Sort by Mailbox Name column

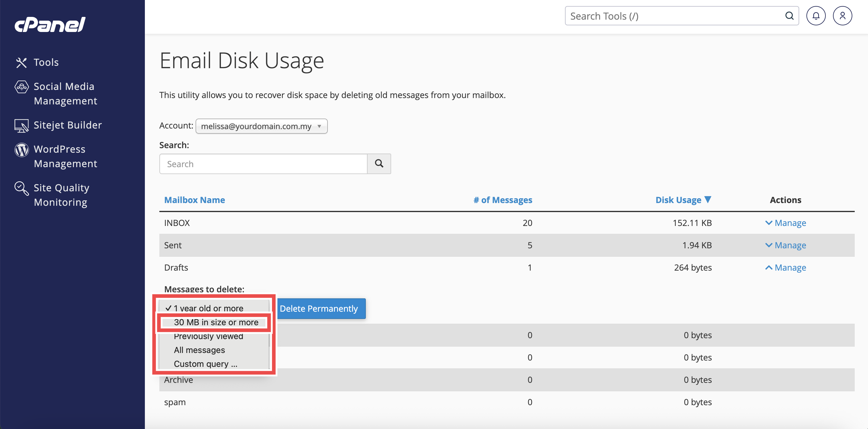pyautogui.click(x=194, y=200)
